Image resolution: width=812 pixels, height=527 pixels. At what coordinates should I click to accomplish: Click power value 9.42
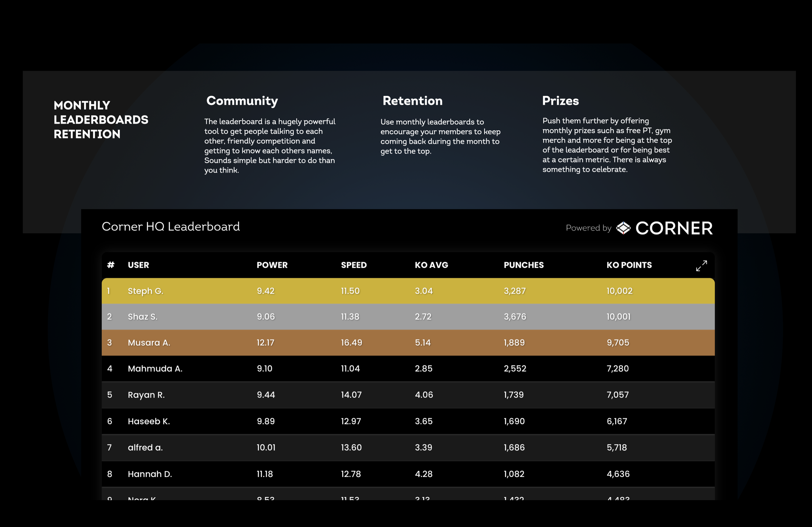click(x=266, y=291)
